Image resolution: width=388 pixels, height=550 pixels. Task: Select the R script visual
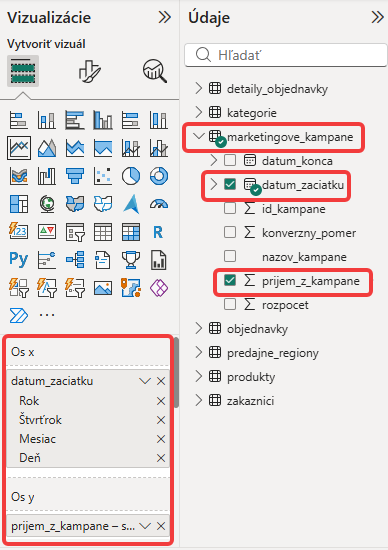pos(158,232)
